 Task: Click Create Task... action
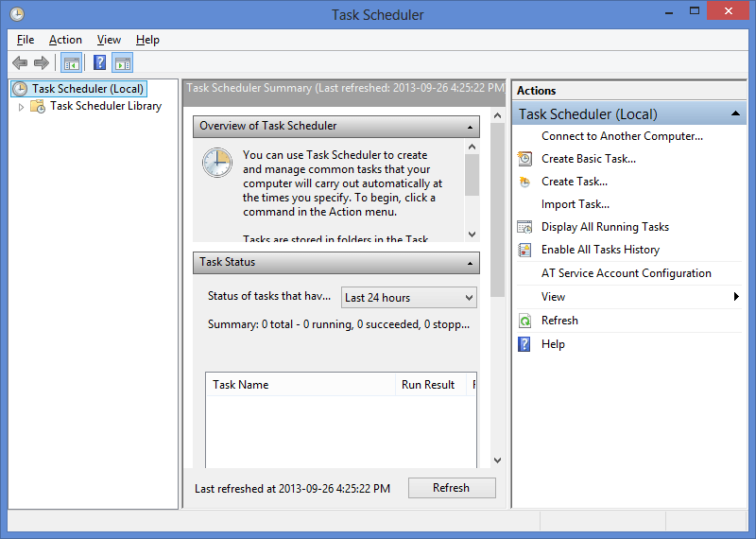[x=575, y=182]
